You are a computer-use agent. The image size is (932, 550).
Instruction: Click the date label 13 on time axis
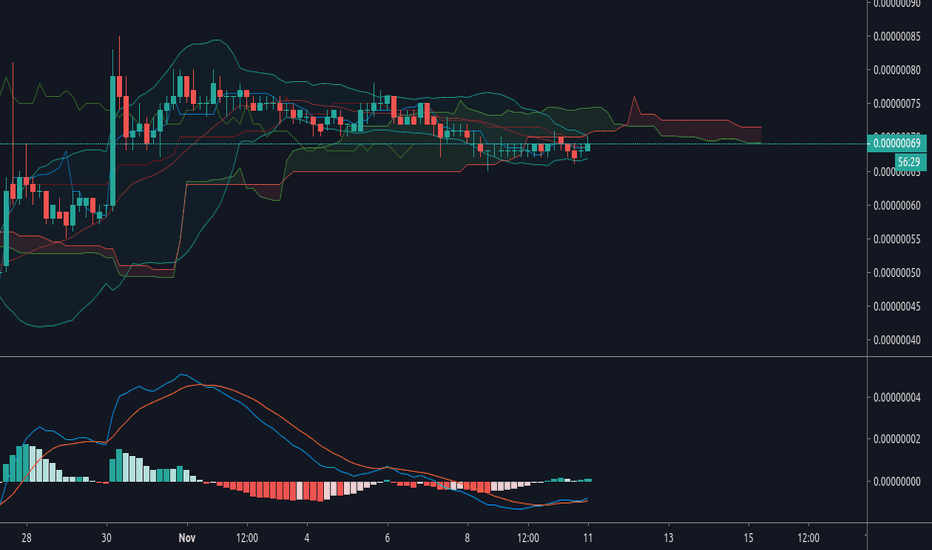point(669,538)
